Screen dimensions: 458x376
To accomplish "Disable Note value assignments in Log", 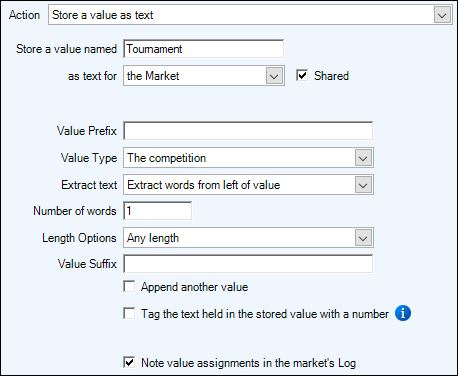I will pyautogui.click(x=129, y=362).
